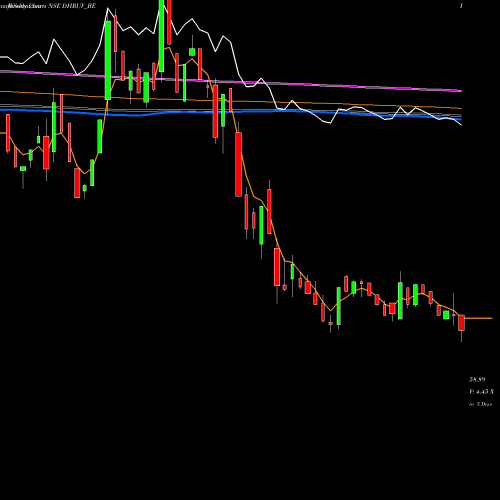Click the NSE DHRUV_BE chart title
This screenshot has height=500, width=500.
pos(72,6)
